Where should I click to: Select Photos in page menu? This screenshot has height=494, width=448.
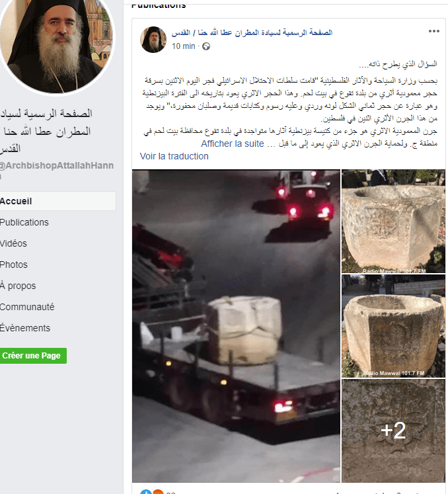[x=13, y=265]
